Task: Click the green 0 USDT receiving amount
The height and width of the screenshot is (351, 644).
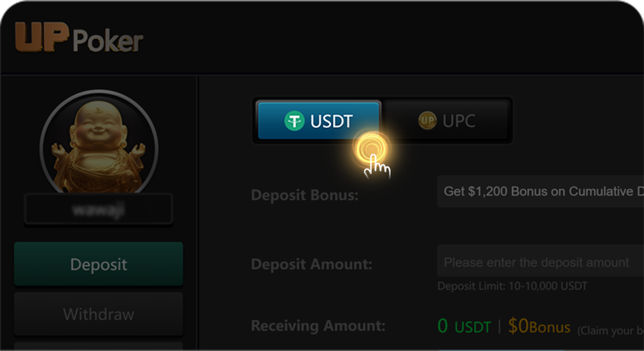Action: tap(463, 327)
